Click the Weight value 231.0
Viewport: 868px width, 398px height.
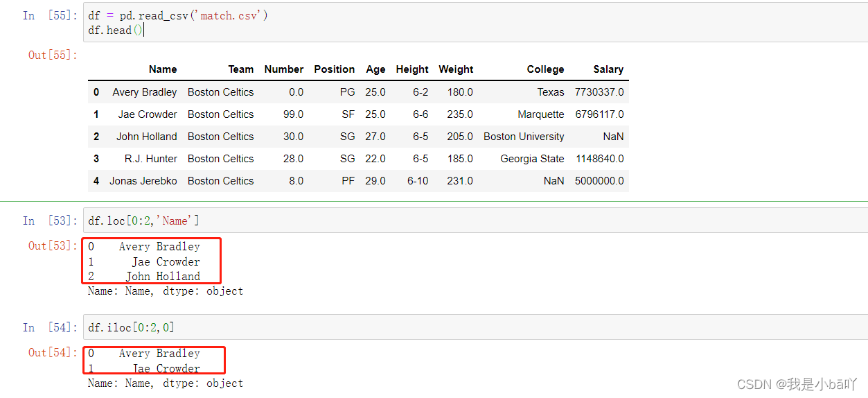[x=460, y=181]
